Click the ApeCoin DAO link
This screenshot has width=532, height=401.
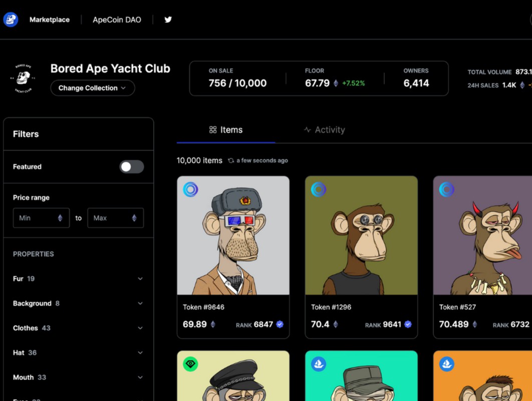[x=117, y=20]
